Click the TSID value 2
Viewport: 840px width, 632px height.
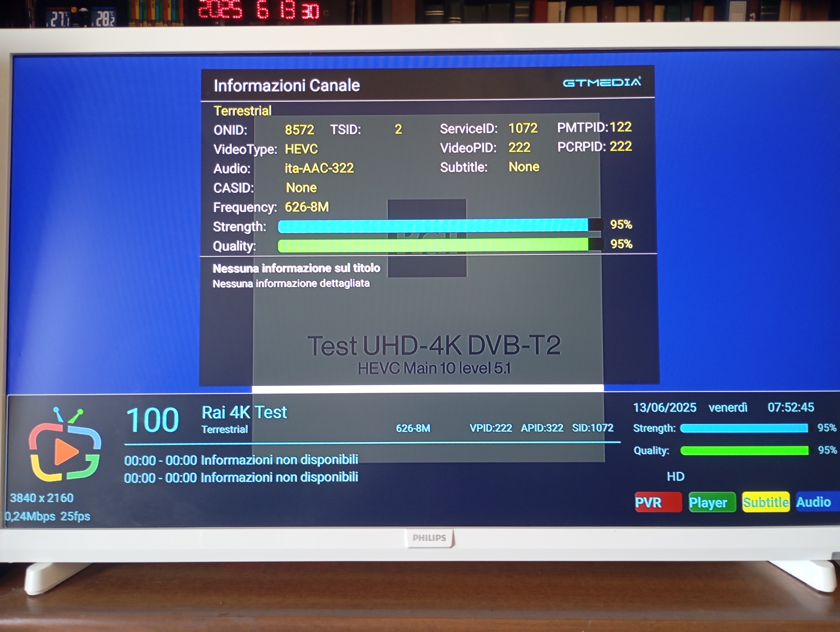[x=398, y=130]
